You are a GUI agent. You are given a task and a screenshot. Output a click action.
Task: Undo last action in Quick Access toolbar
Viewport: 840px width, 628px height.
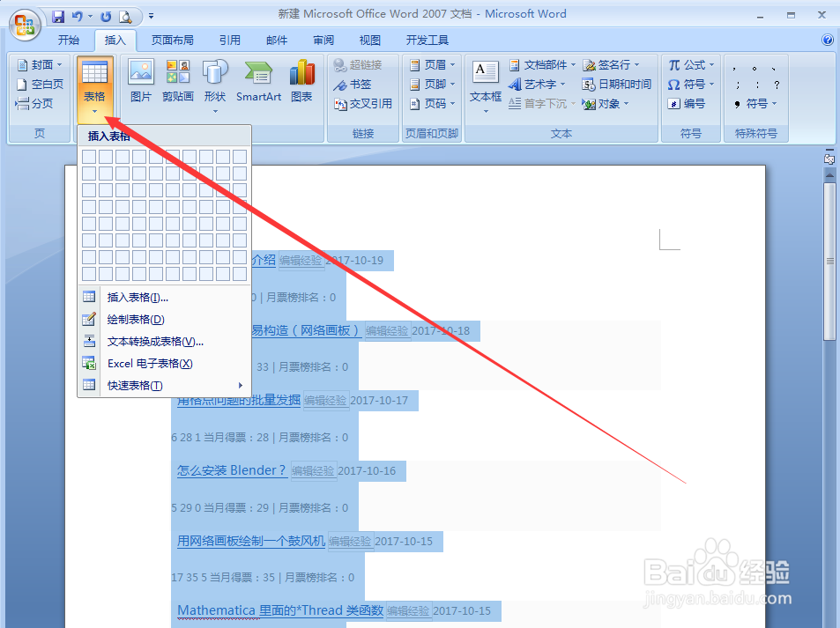pyautogui.click(x=78, y=17)
